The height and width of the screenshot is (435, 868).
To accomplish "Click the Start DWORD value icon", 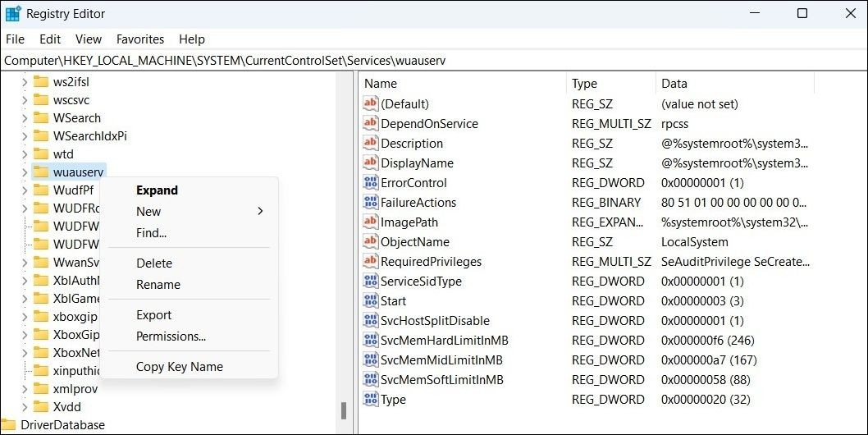I will tap(370, 301).
